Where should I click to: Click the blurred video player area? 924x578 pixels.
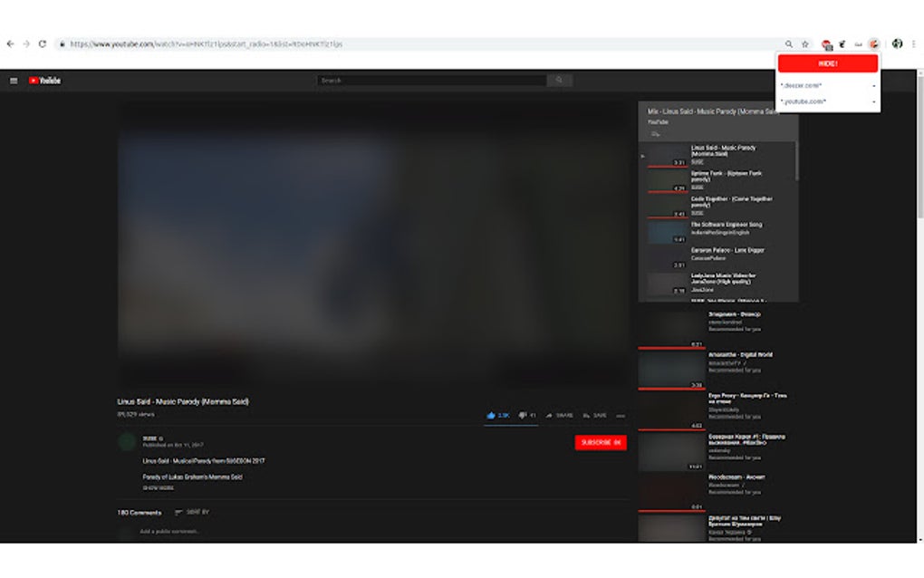pyautogui.click(x=372, y=245)
